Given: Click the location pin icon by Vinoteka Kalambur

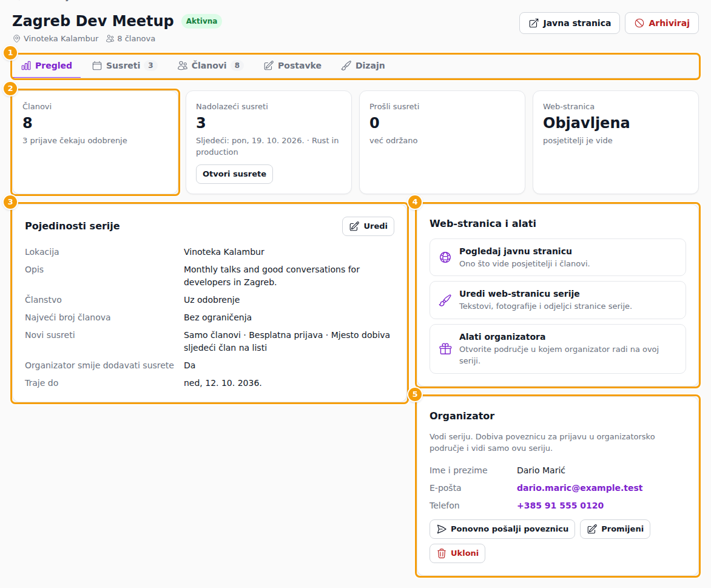Looking at the screenshot, I should 17,39.
